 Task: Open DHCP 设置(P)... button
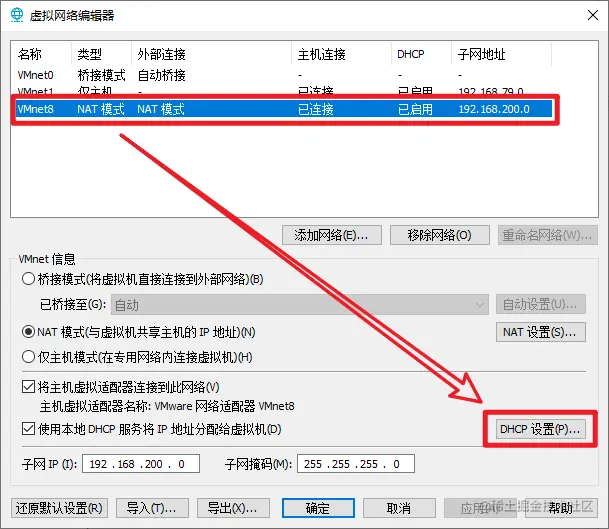[541, 429]
